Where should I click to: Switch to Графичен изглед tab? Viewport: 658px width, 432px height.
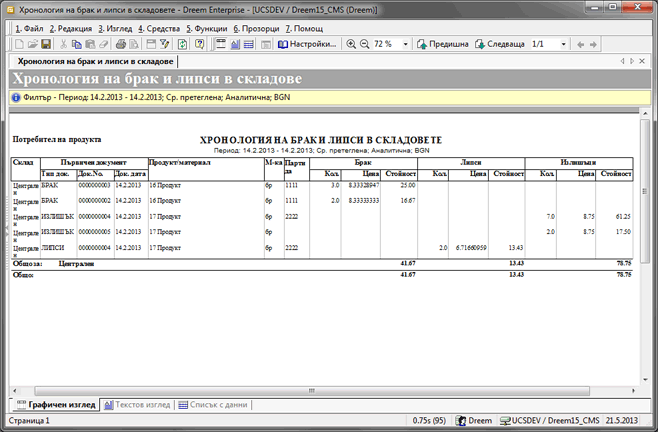[x=56, y=405]
